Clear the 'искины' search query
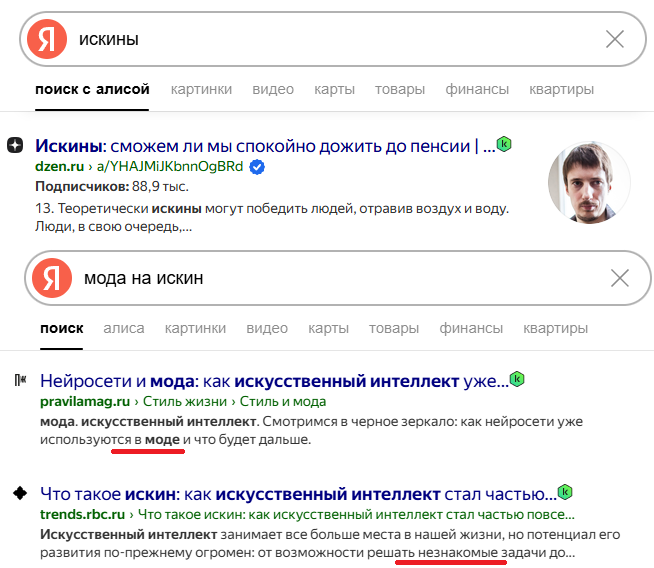 (x=614, y=39)
